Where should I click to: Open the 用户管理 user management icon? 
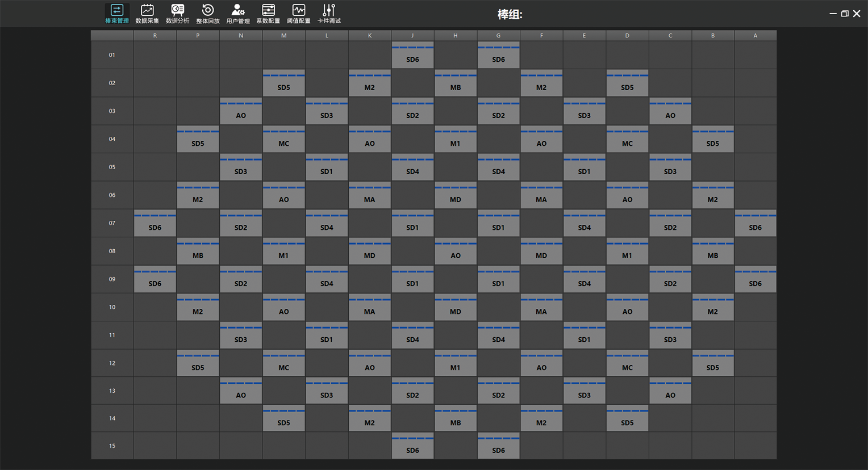[238, 14]
